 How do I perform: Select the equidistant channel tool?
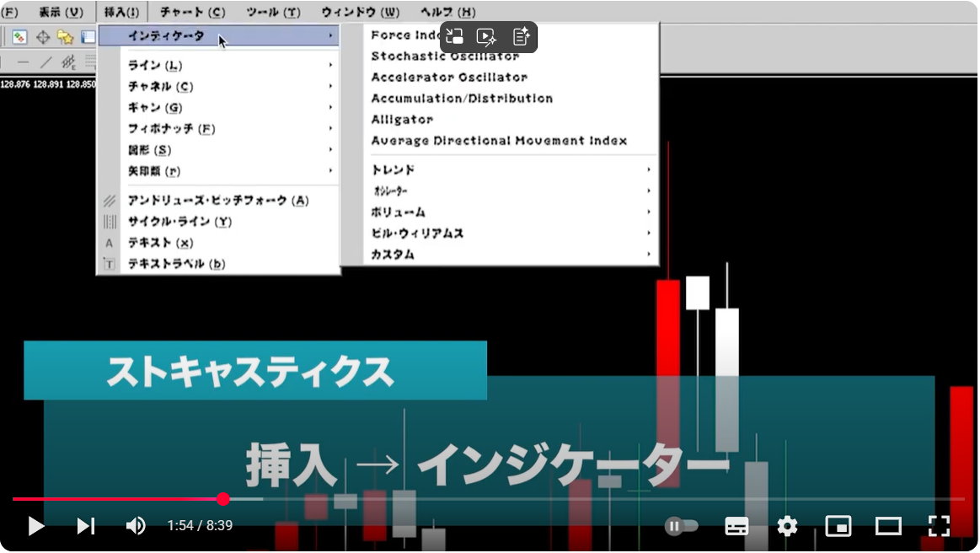click(68, 62)
